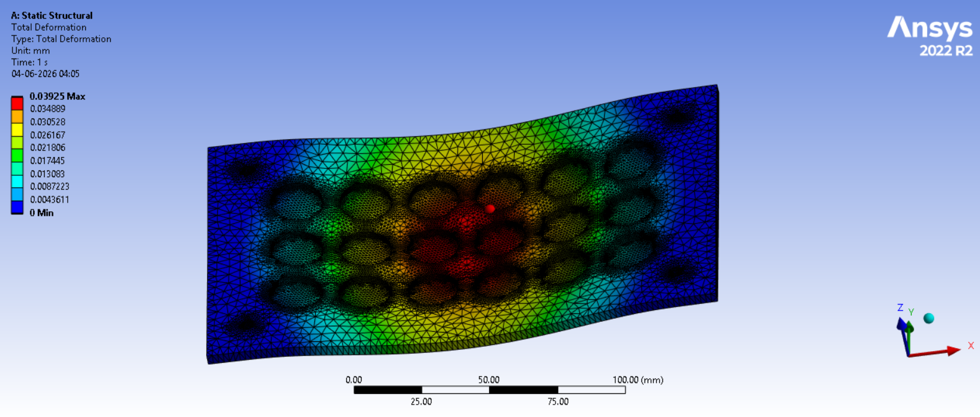This screenshot has height=417, width=980.
Task: Click the 'Time: 1 s' label
Action: pos(29,62)
